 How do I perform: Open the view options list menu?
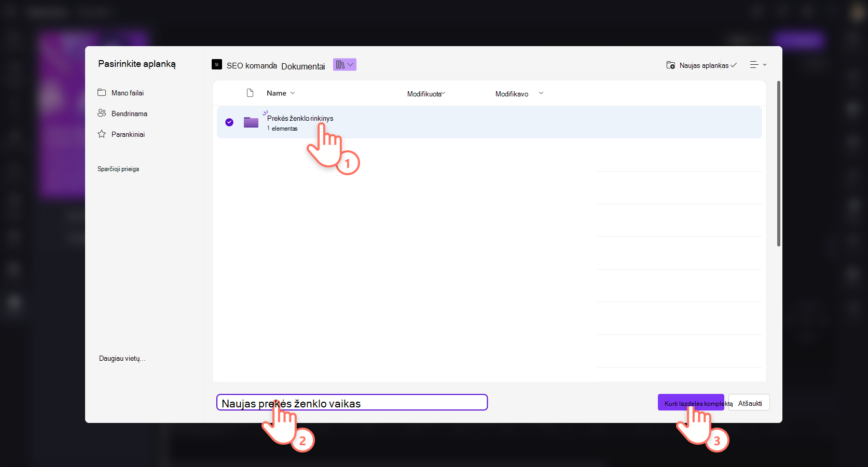click(758, 65)
